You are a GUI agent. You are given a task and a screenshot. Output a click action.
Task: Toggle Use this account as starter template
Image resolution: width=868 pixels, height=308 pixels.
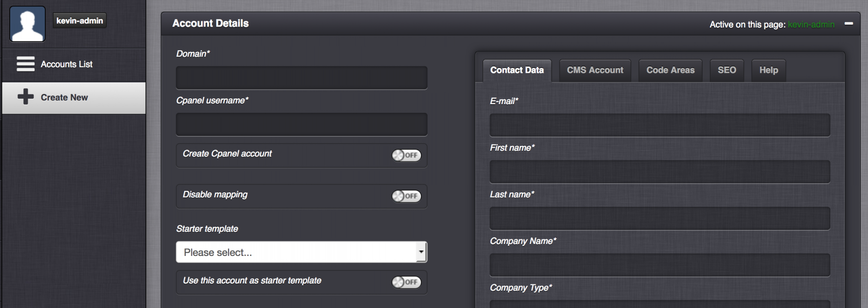click(406, 282)
